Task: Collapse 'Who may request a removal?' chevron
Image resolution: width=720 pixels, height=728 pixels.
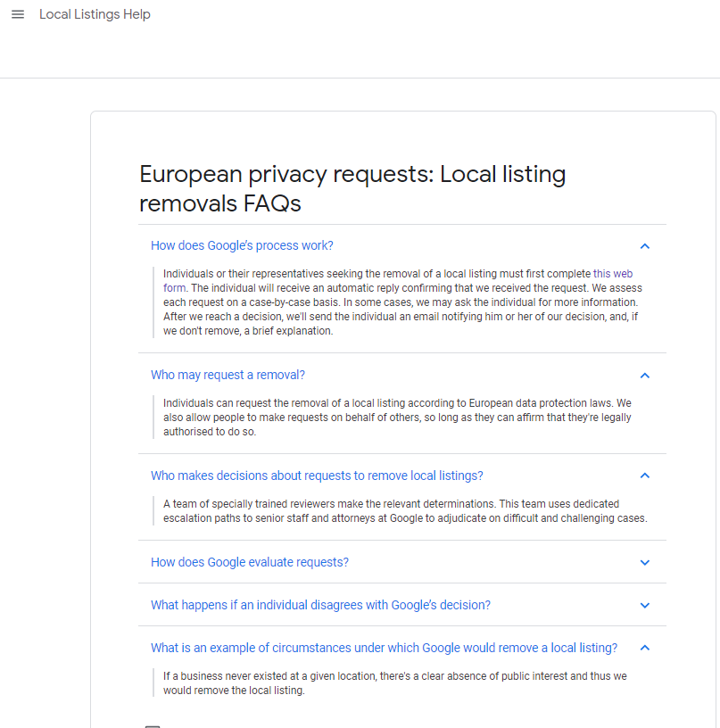Action: click(x=644, y=375)
